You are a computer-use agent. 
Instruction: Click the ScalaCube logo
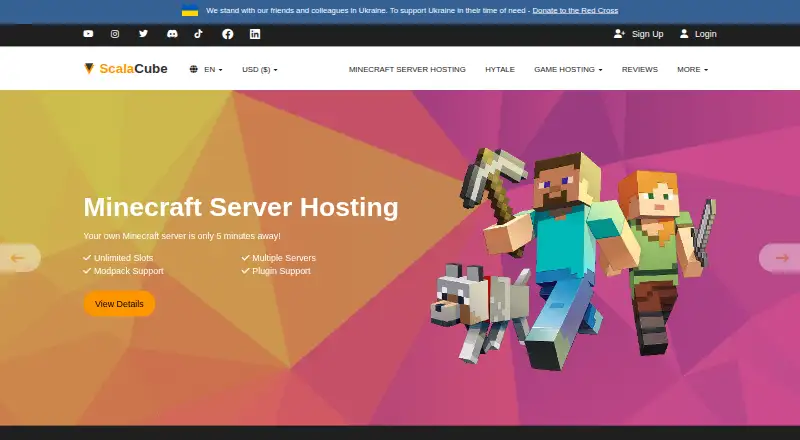[x=126, y=68]
